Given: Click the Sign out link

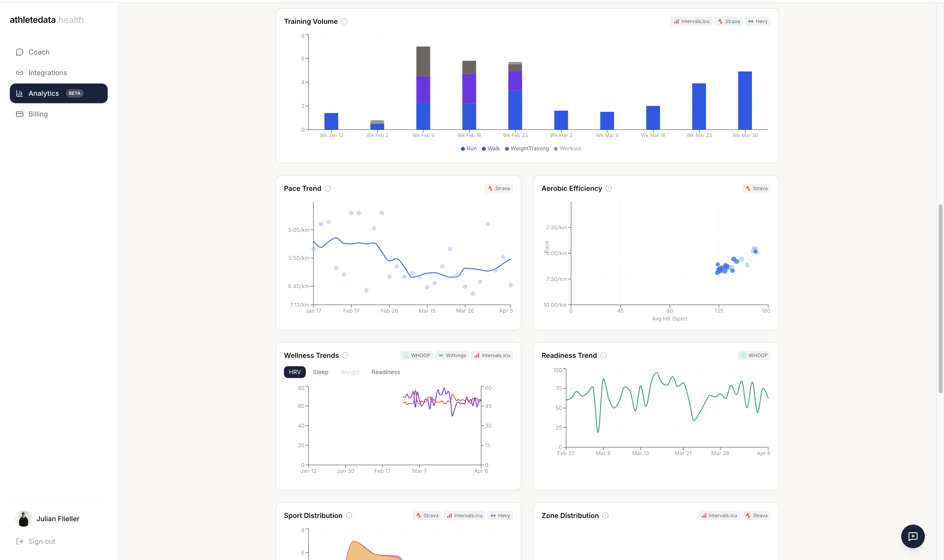Looking at the screenshot, I should pos(42,542).
